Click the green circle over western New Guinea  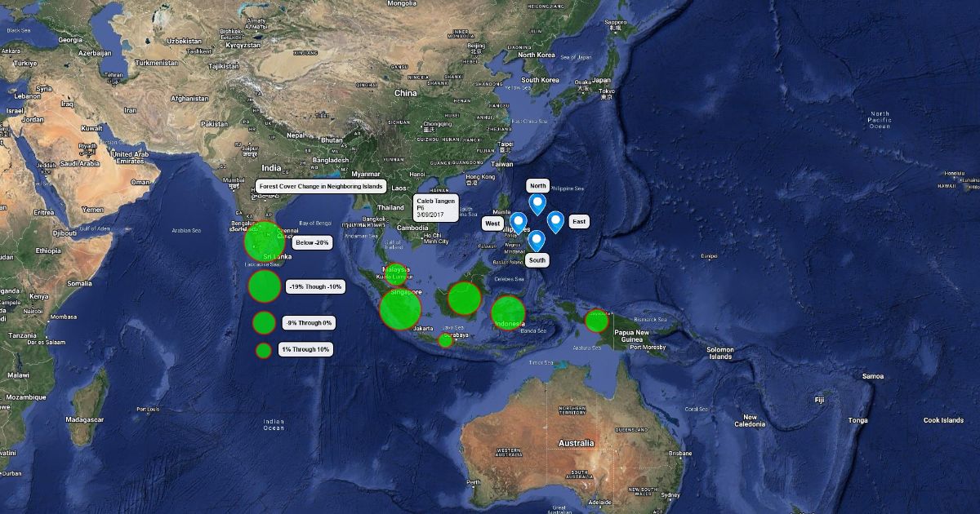point(597,321)
